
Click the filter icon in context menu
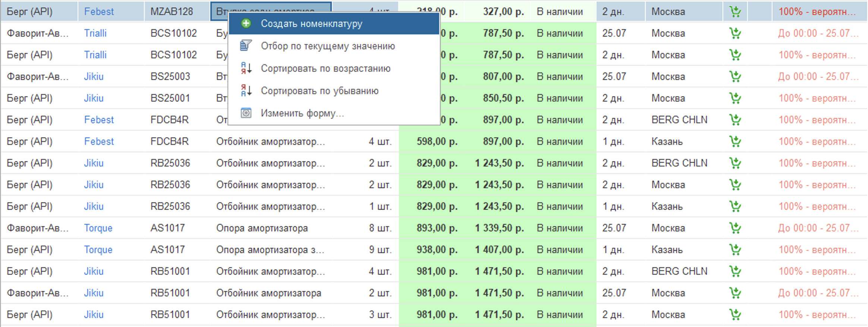(x=246, y=46)
